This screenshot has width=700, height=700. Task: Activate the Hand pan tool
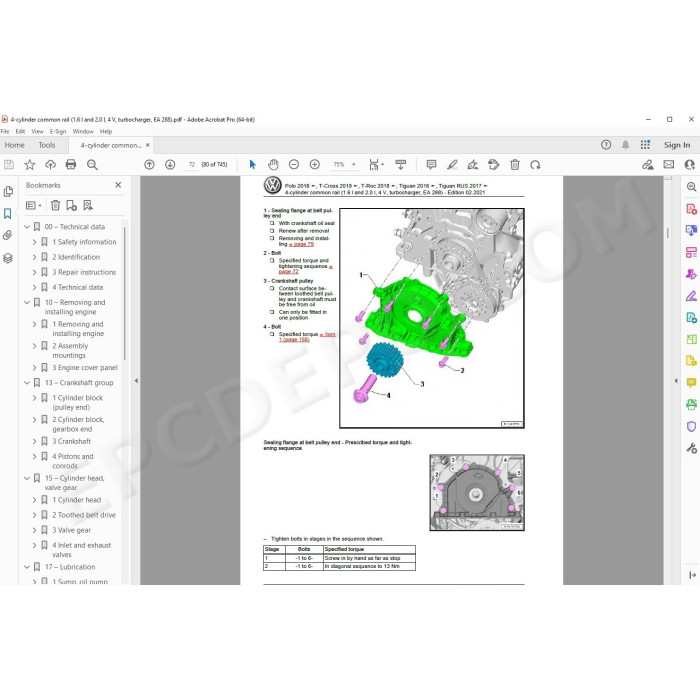[273, 165]
